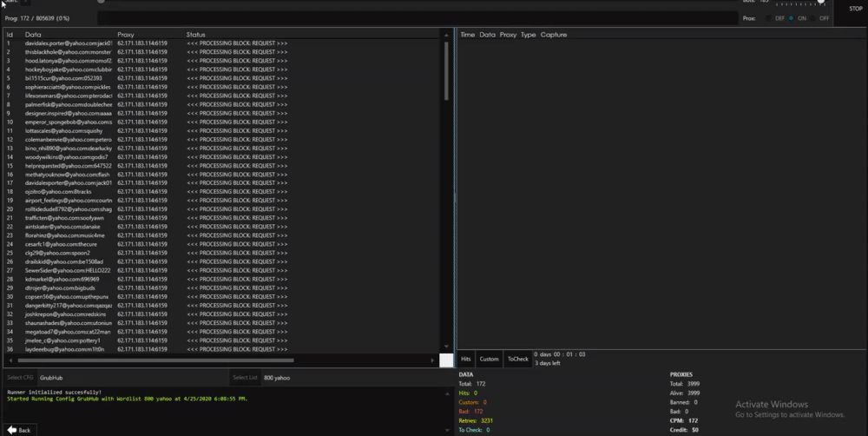Click the Capture column header in hits panel
The height and width of the screenshot is (436, 868).
554,35
